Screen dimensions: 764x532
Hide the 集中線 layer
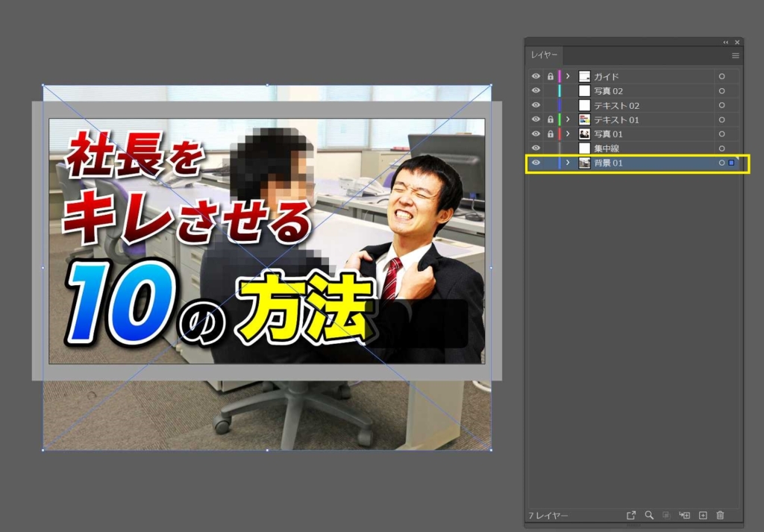pyautogui.click(x=536, y=148)
